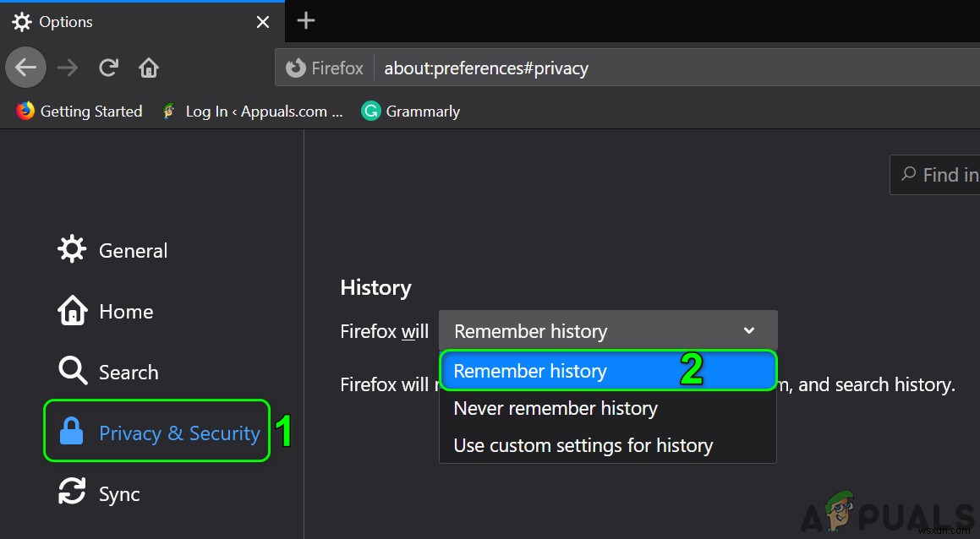Open the Firefox will history dropdown
Image resolution: width=980 pixels, height=539 pixels.
tap(607, 330)
